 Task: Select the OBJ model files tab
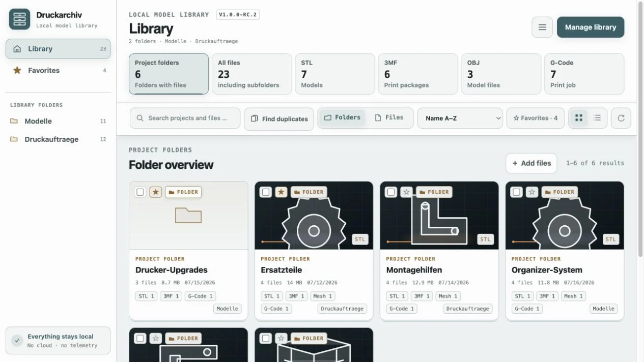coord(501,74)
